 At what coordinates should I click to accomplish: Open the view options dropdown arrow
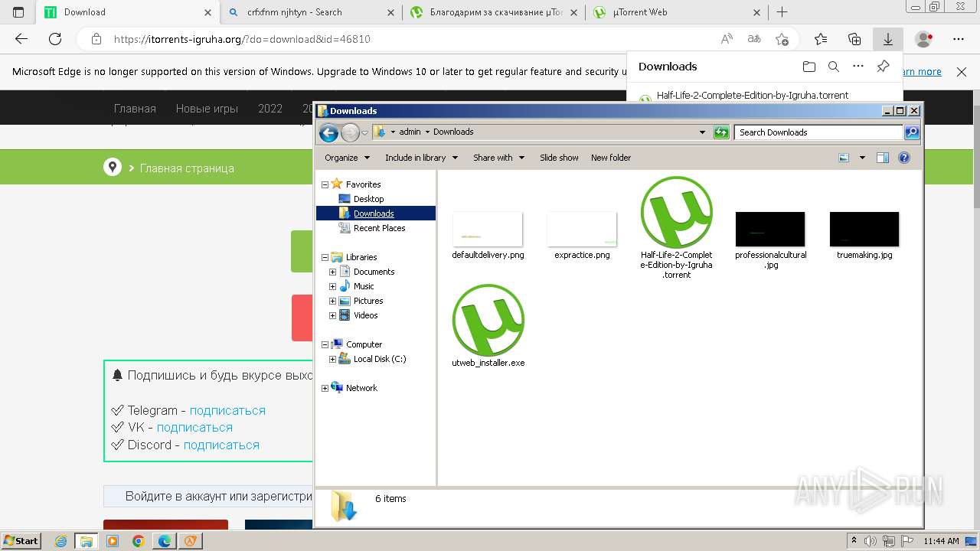coord(862,158)
